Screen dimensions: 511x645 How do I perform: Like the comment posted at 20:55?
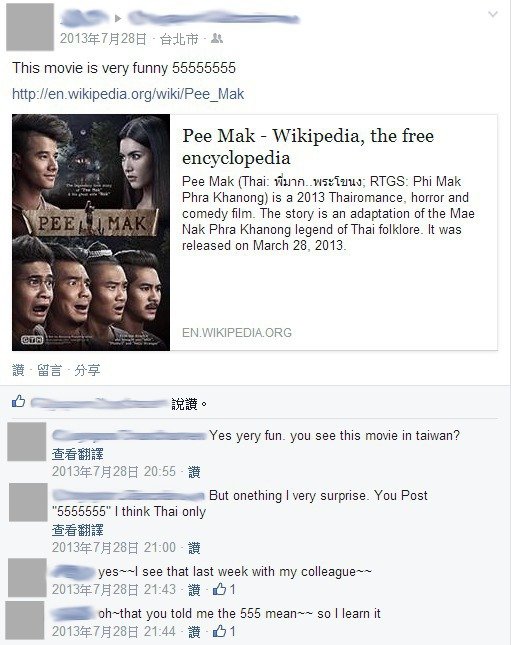click(194, 472)
